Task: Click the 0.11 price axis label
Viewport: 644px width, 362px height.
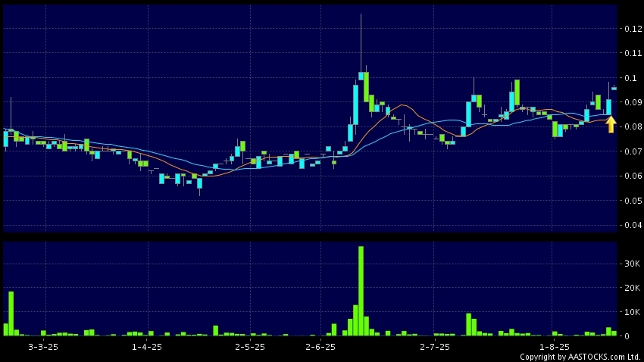Action: (x=633, y=53)
